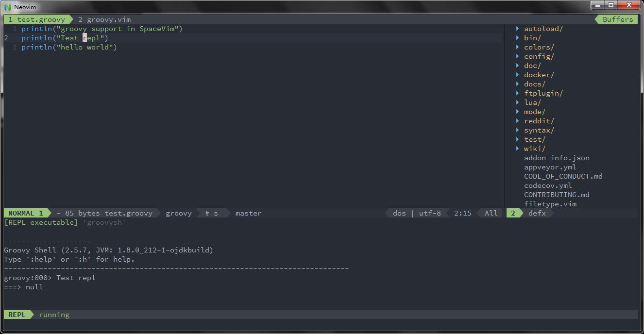The width and height of the screenshot is (644, 334).
Task: Open CODE_OF_CONDUCT.md in the file tree
Action: (x=563, y=176)
